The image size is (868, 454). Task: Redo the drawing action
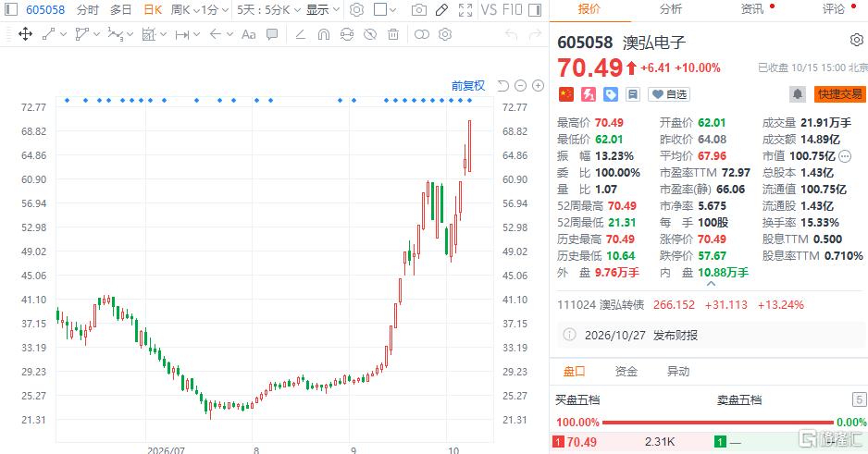click(535, 35)
